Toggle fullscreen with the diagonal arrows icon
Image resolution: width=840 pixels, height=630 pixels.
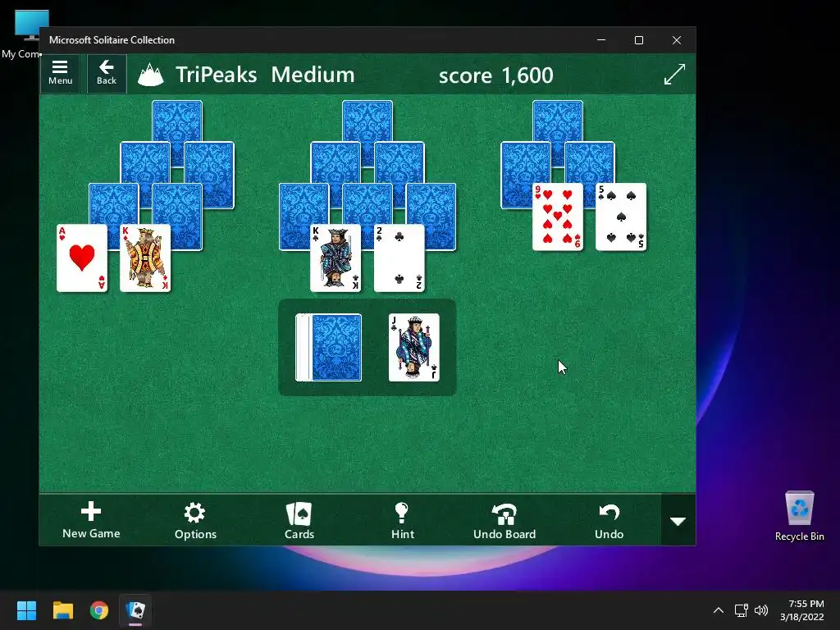pos(674,74)
